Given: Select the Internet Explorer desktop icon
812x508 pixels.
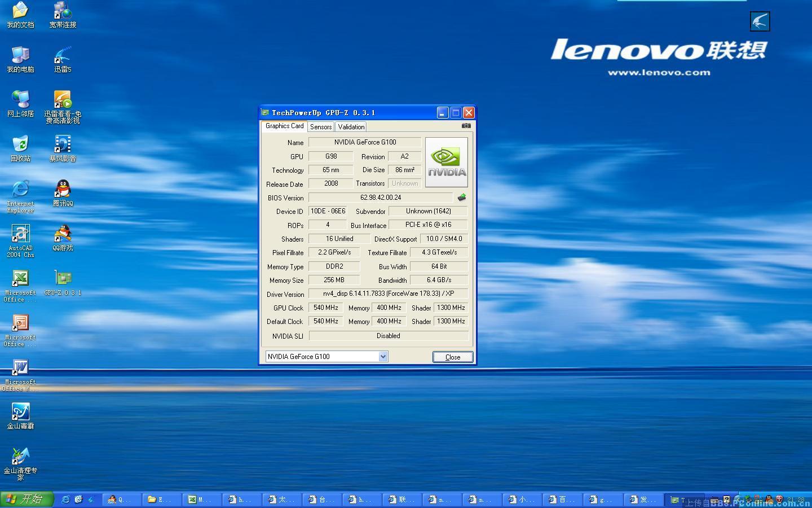Looking at the screenshot, I should (20, 196).
